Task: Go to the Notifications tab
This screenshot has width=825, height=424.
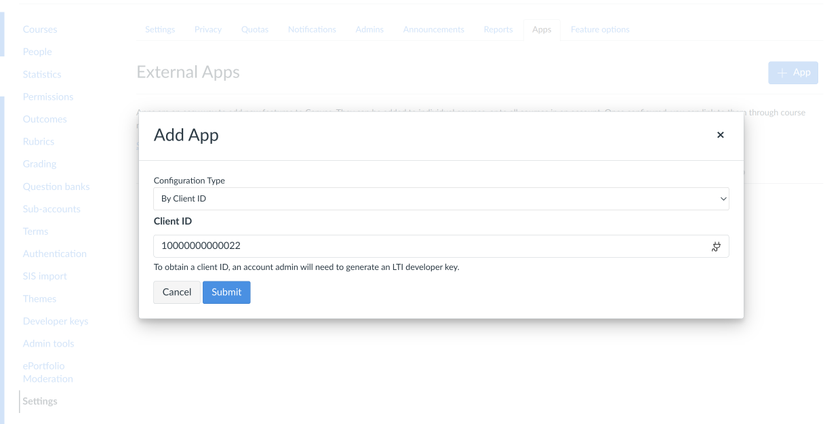Action: click(311, 29)
